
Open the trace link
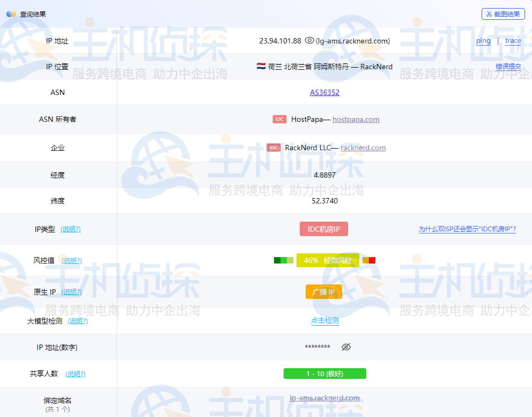[513, 40]
